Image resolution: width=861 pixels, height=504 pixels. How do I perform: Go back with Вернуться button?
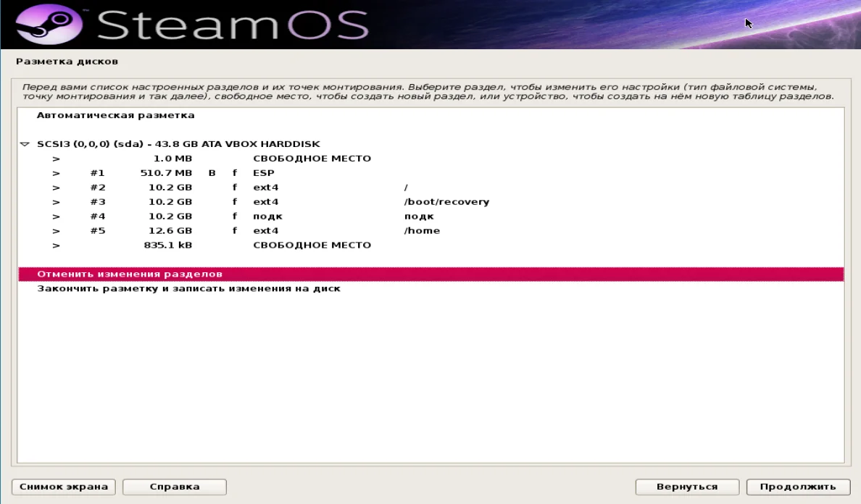pyautogui.click(x=687, y=487)
